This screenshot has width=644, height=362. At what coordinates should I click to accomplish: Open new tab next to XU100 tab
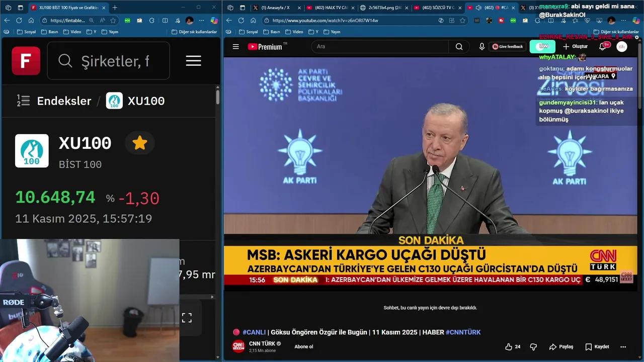tap(115, 8)
